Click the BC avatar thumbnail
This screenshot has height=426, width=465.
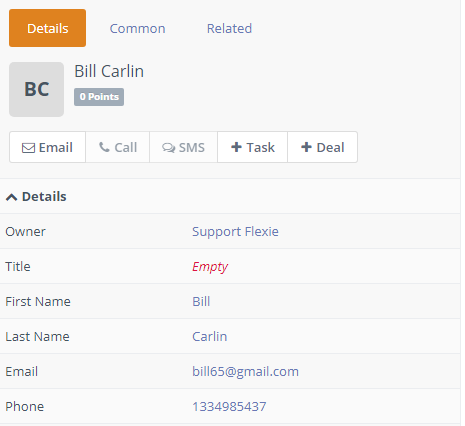coord(36,89)
